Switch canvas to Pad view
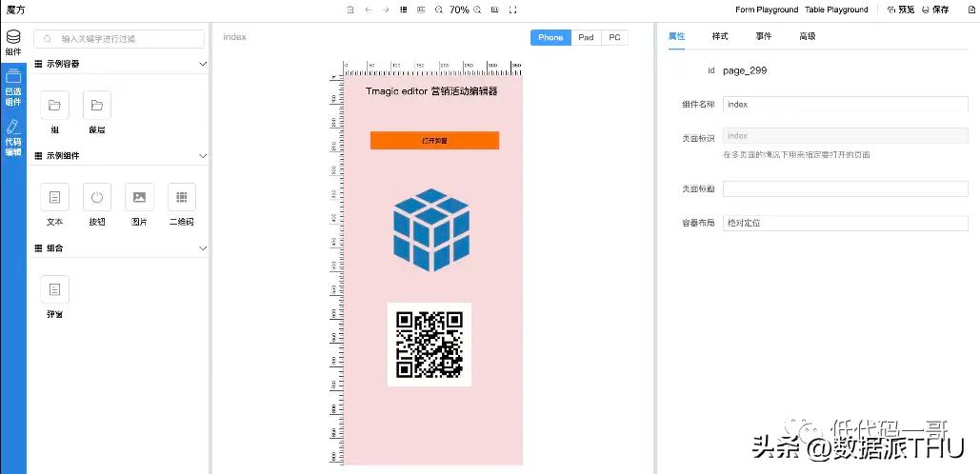This screenshot has width=980, height=474. point(586,37)
